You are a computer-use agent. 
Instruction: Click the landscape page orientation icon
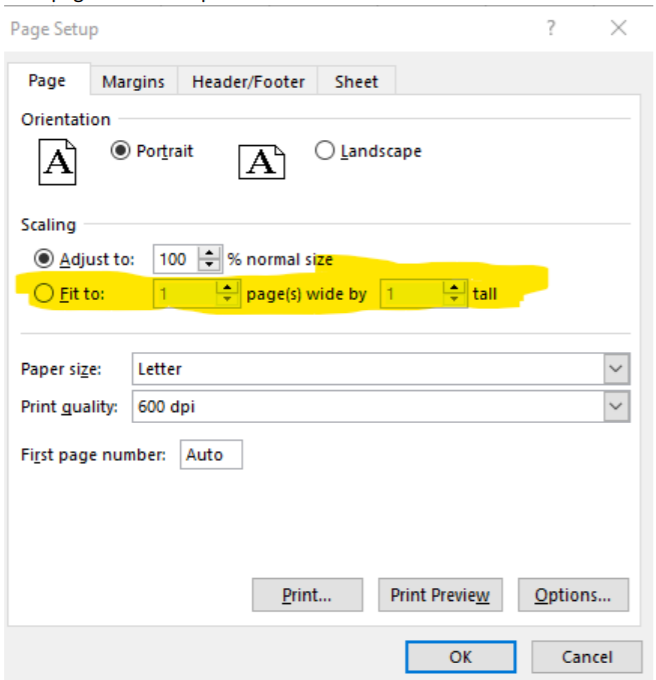tap(261, 162)
